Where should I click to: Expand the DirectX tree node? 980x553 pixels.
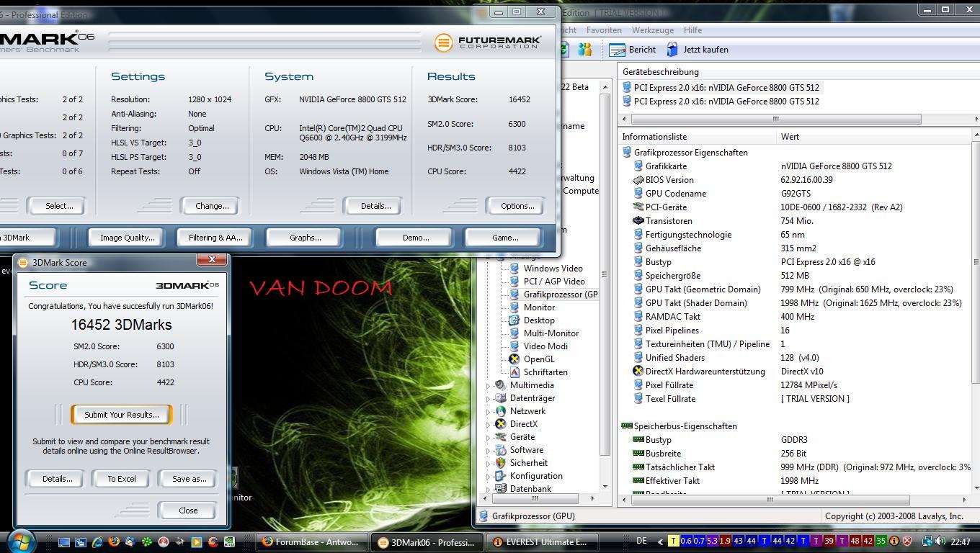click(x=489, y=424)
